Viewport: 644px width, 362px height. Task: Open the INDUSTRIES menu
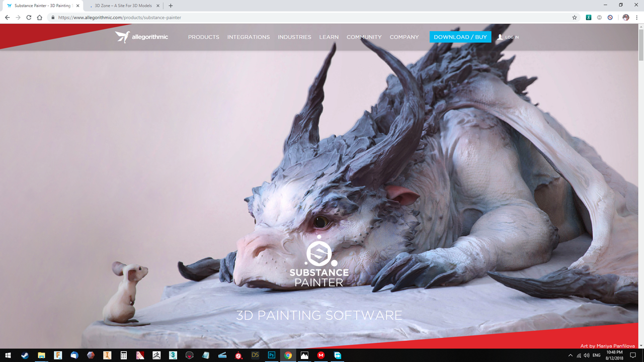[x=294, y=37]
